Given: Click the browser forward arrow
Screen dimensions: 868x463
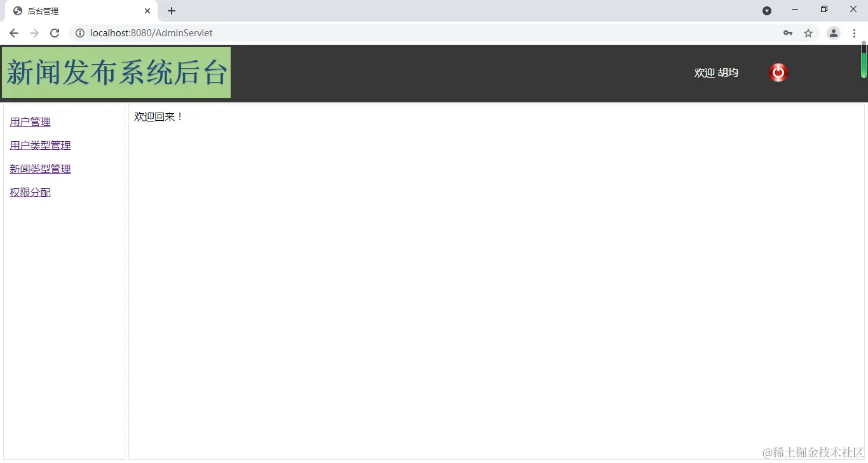Looking at the screenshot, I should 34,33.
